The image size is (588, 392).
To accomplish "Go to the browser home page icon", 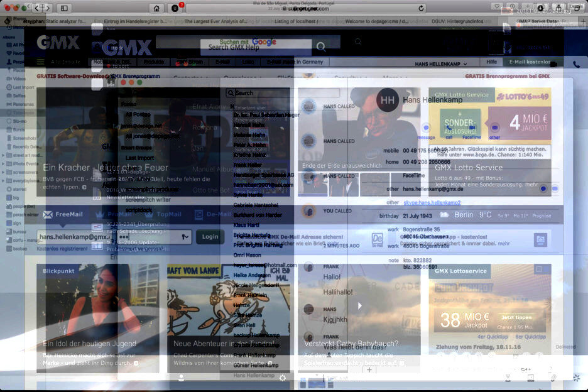I will point(156,8).
